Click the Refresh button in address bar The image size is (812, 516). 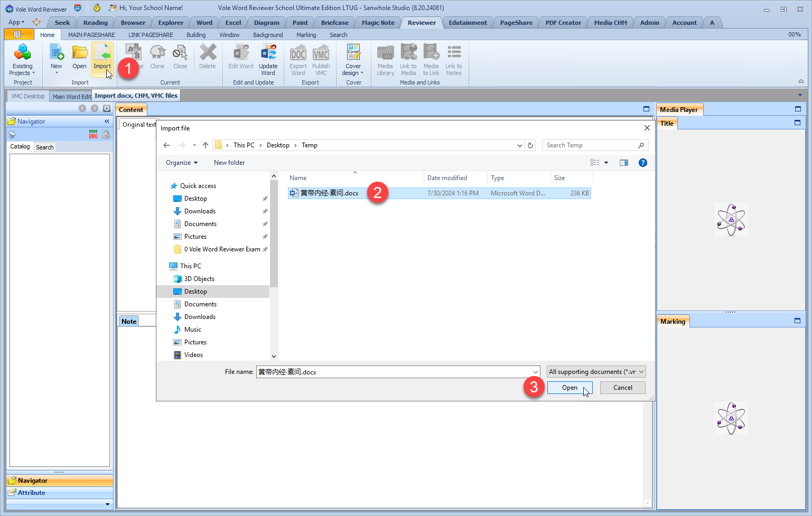530,145
